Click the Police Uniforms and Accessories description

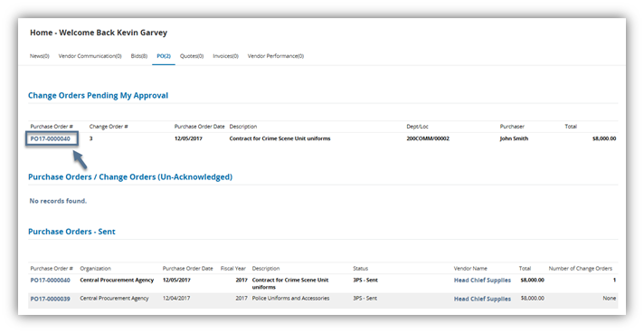(290, 298)
